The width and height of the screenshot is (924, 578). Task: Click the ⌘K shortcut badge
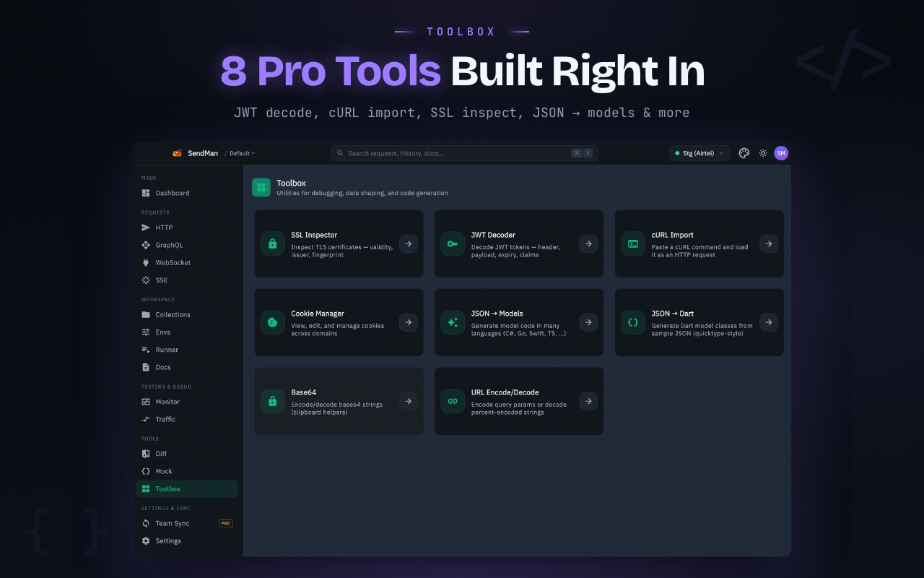582,153
